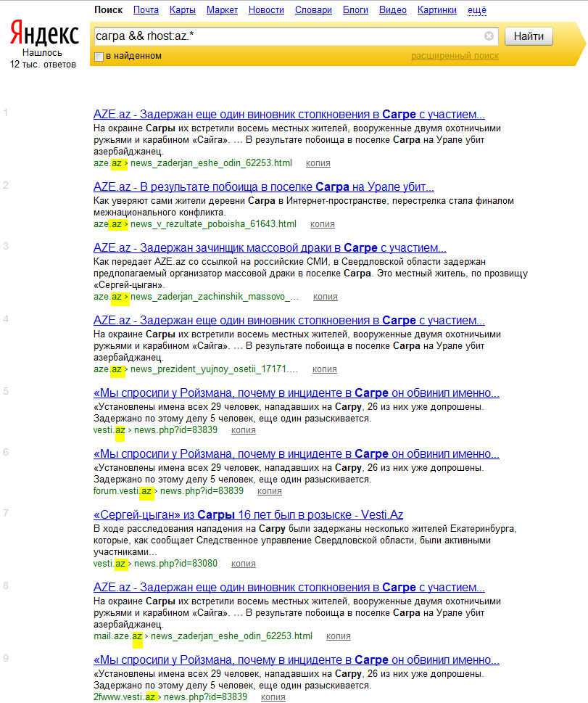The image size is (588, 703).
Task: Open the Маркет service link
Action: (222, 10)
